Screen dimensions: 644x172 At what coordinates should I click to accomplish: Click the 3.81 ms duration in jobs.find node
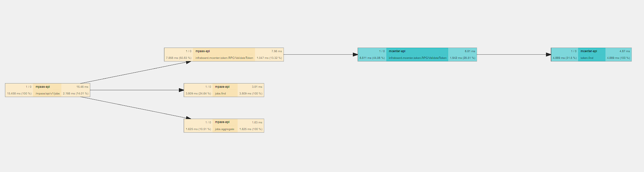point(257,87)
